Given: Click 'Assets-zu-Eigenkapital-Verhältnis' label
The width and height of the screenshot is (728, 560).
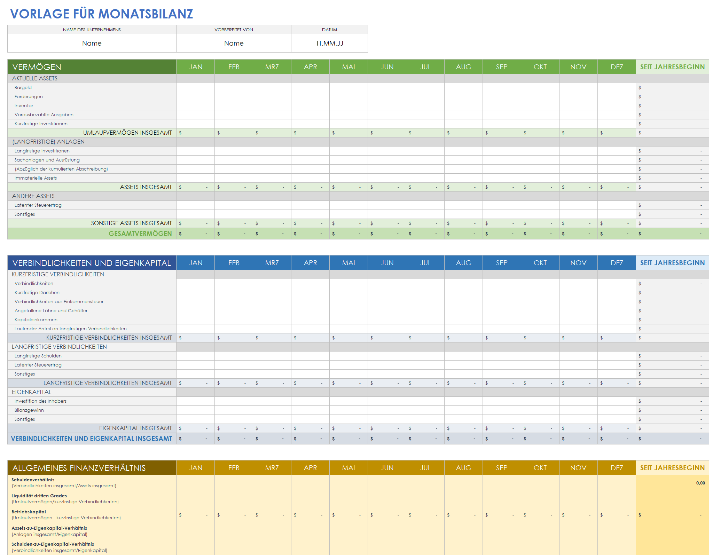Looking at the screenshot, I should 49,528.
